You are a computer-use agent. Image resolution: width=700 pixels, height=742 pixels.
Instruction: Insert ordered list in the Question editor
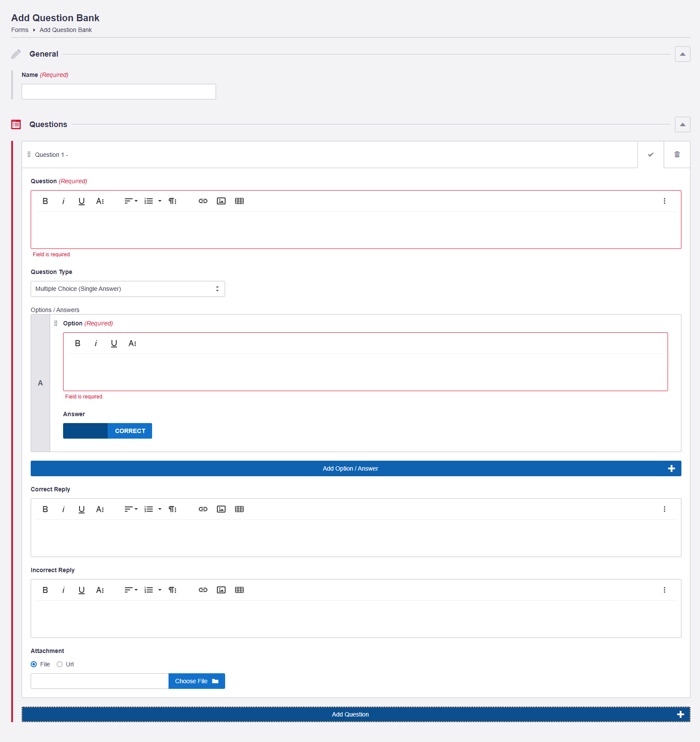pos(149,201)
